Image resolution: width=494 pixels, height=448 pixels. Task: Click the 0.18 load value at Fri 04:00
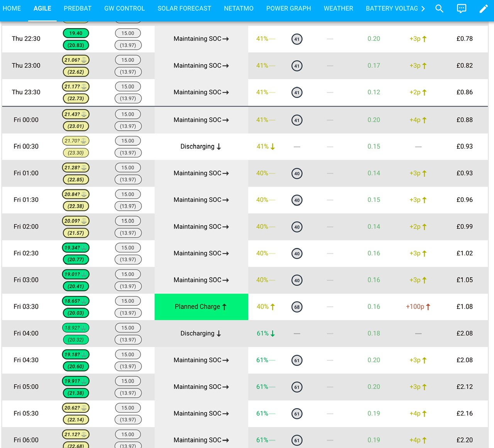(374, 333)
